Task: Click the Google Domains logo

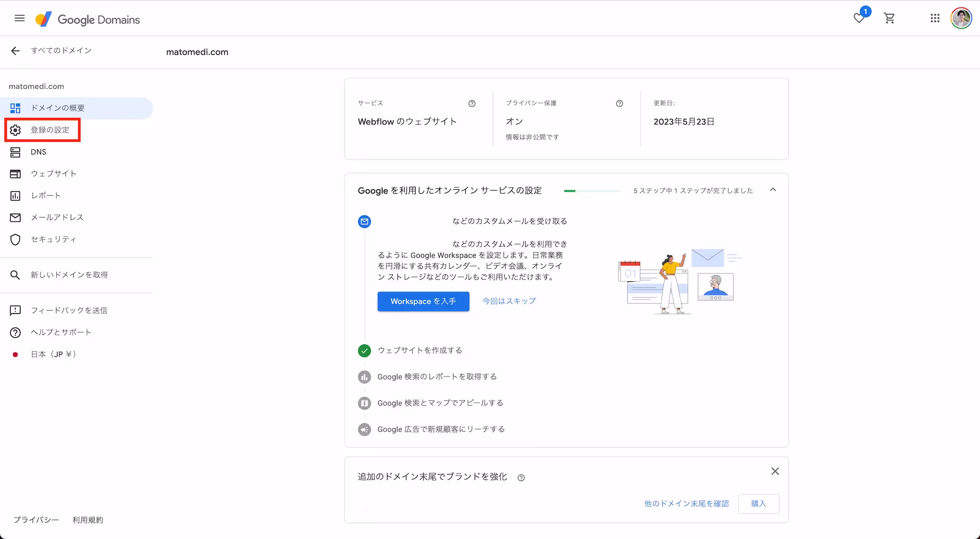Action: click(x=88, y=19)
